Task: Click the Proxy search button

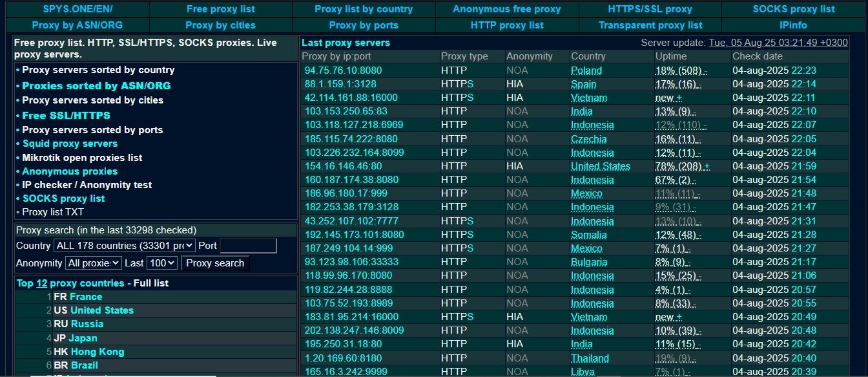Action: [x=215, y=263]
